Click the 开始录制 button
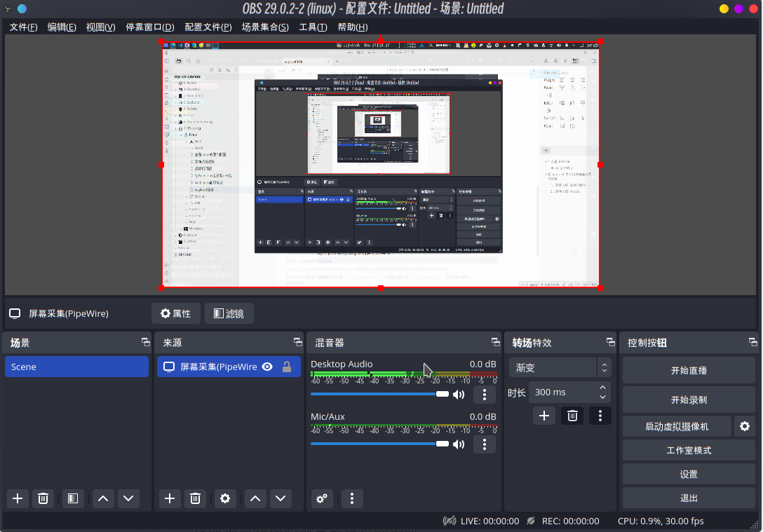The image size is (763, 532). (689, 400)
